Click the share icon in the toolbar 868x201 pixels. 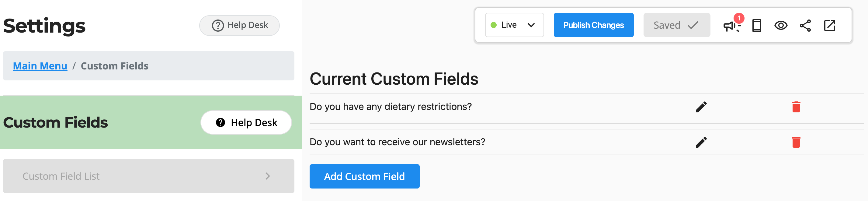click(x=806, y=25)
